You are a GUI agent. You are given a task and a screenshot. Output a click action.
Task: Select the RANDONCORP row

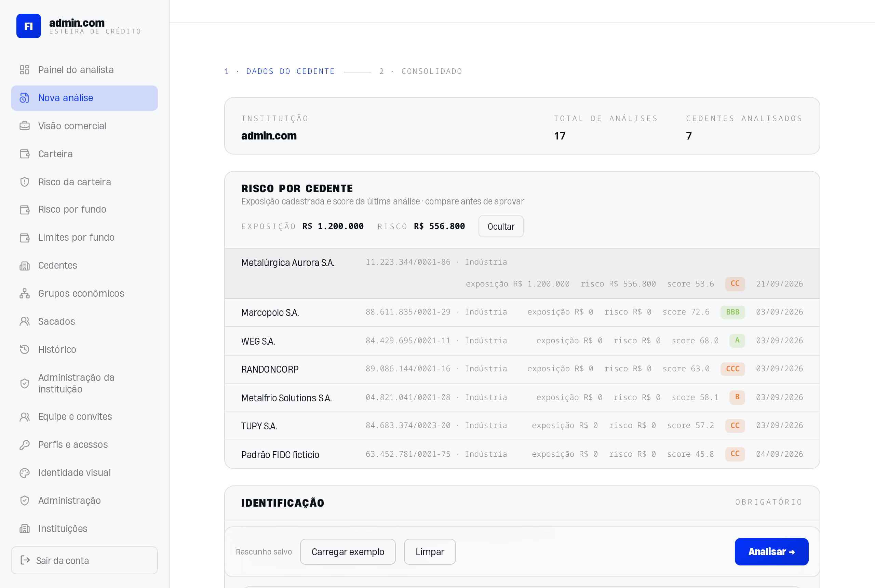click(522, 369)
